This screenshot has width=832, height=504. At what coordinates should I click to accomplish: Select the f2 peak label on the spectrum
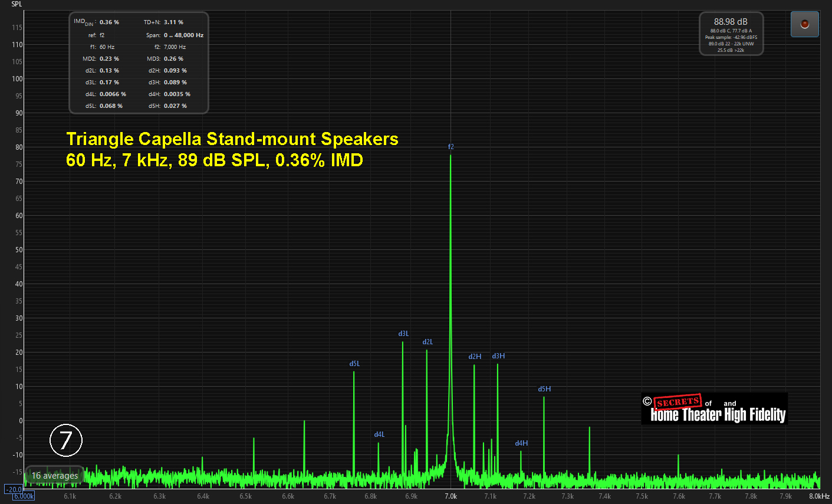tap(451, 147)
